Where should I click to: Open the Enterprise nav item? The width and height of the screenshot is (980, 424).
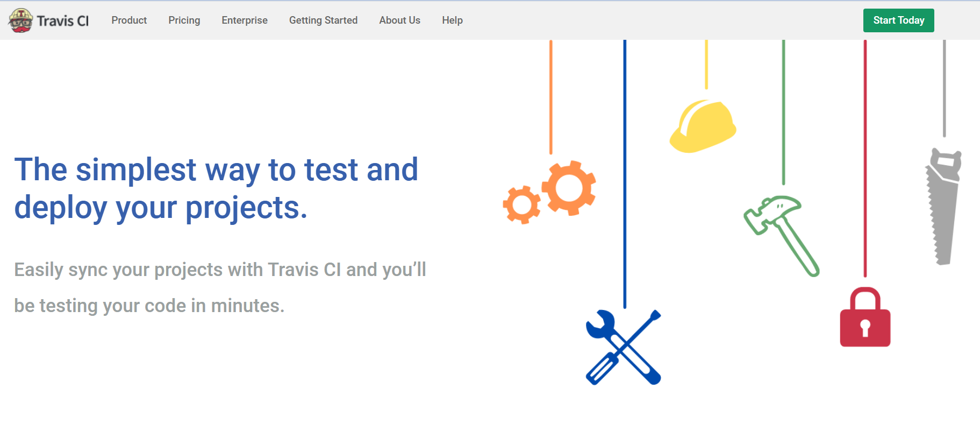pyautogui.click(x=245, y=20)
